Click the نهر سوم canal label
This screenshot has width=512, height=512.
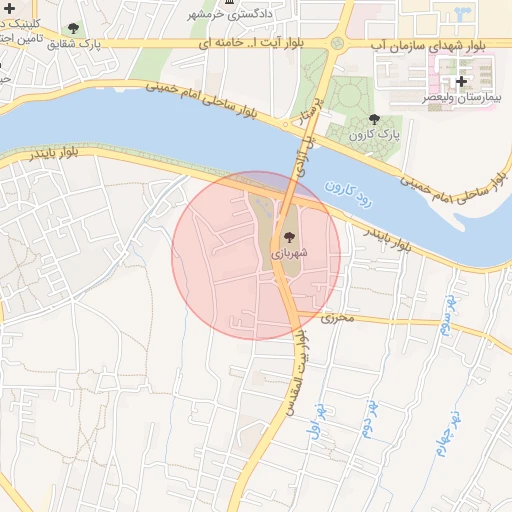click(x=448, y=315)
